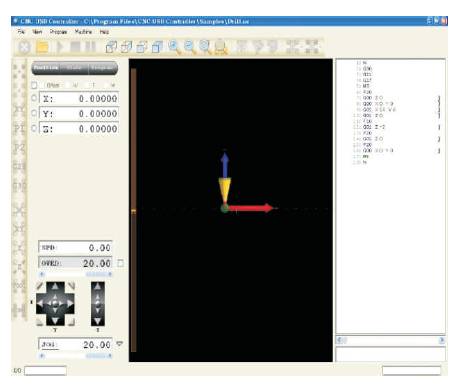Click the emergency stop icon in toolbar

click(24, 47)
